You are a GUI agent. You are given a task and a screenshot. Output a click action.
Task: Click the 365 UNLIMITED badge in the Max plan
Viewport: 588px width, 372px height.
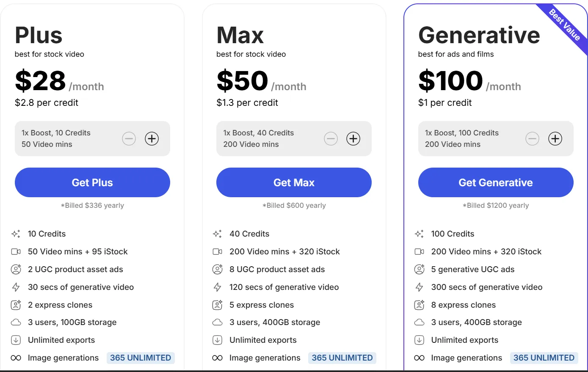point(342,358)
